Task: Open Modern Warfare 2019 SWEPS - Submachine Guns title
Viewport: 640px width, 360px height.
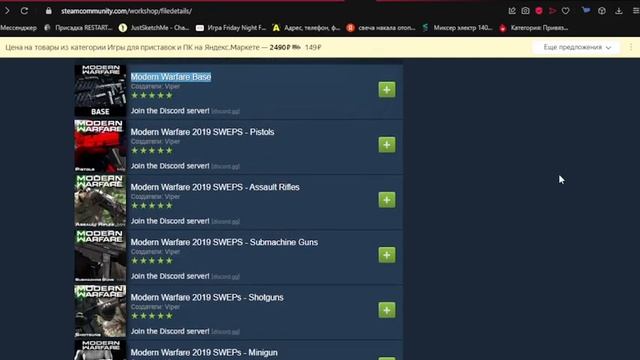Action: (224, 242)
